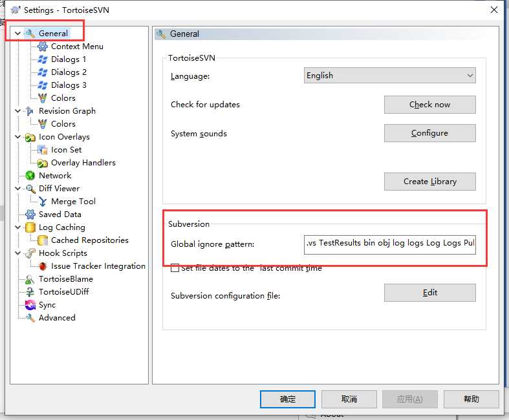Click the TortoiseBlame icon

click(x=30, y=279)
